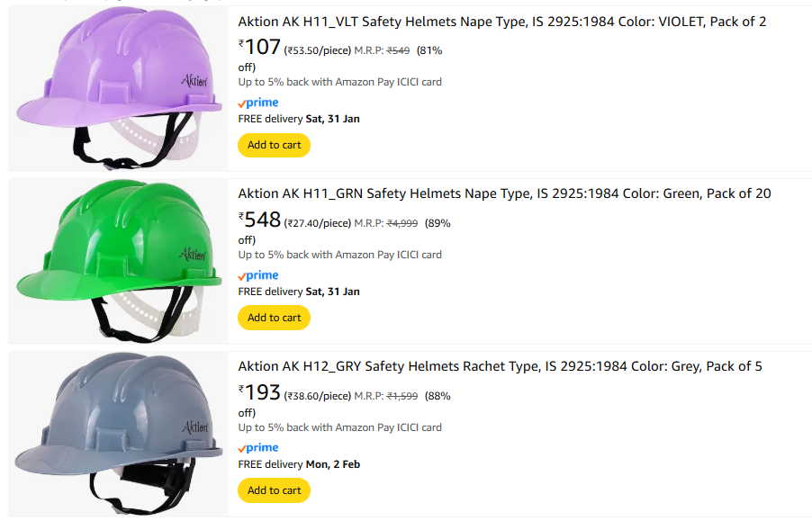Viewport: 812px width, 521px height.
Task: Click the ICICI card offer under the violet helmet
Action: click(x=339, y=82)
